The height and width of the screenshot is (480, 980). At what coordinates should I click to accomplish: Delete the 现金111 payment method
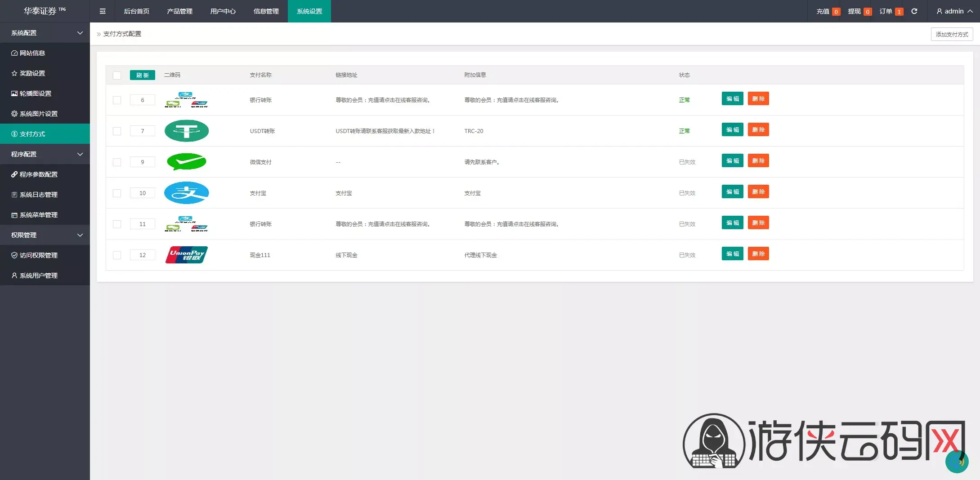click(x=758, y=253)
